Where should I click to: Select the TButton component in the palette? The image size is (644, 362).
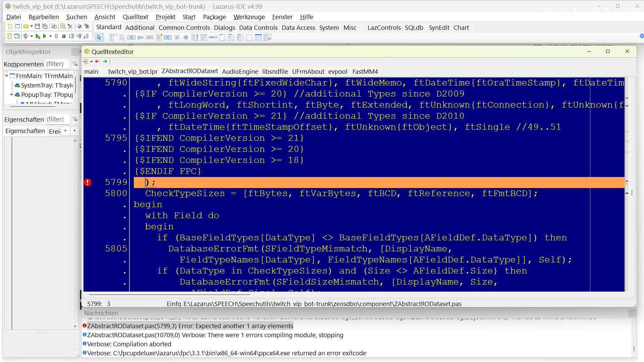click(x=131, y=38)
